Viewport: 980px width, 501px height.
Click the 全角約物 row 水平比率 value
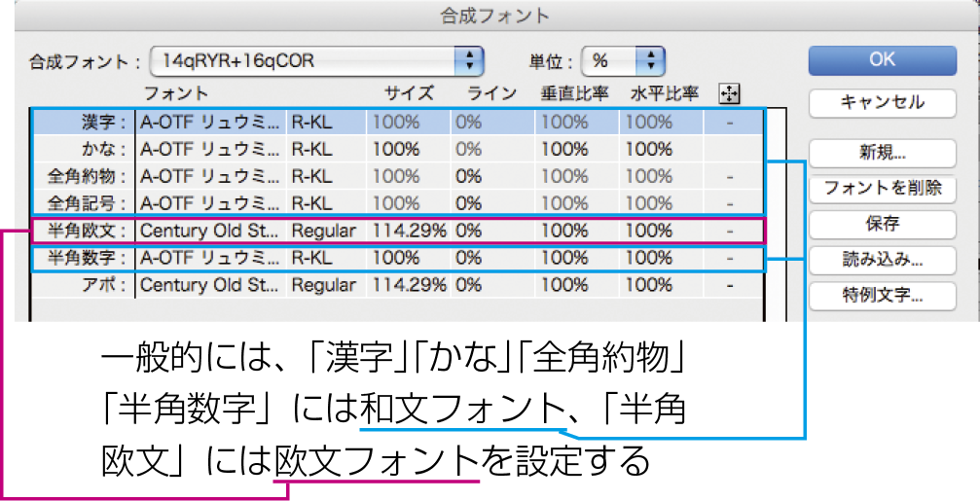(649, 177)
